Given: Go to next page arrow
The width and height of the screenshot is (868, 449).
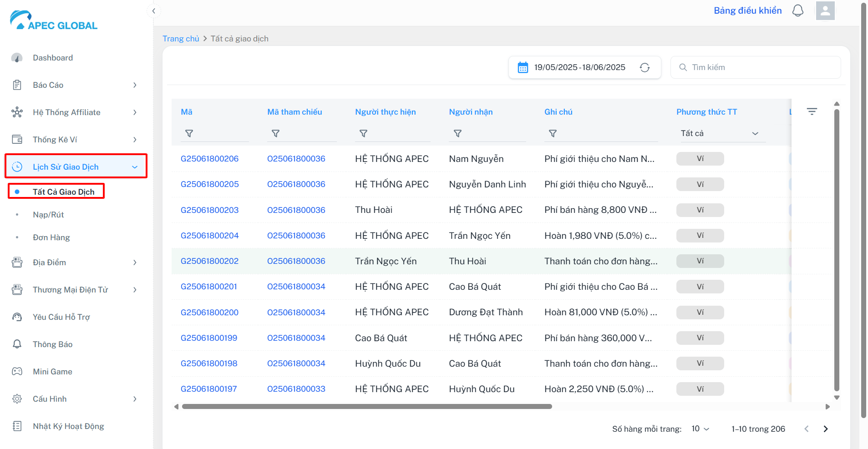Looking at the screenshot, I should click(826, 429).
